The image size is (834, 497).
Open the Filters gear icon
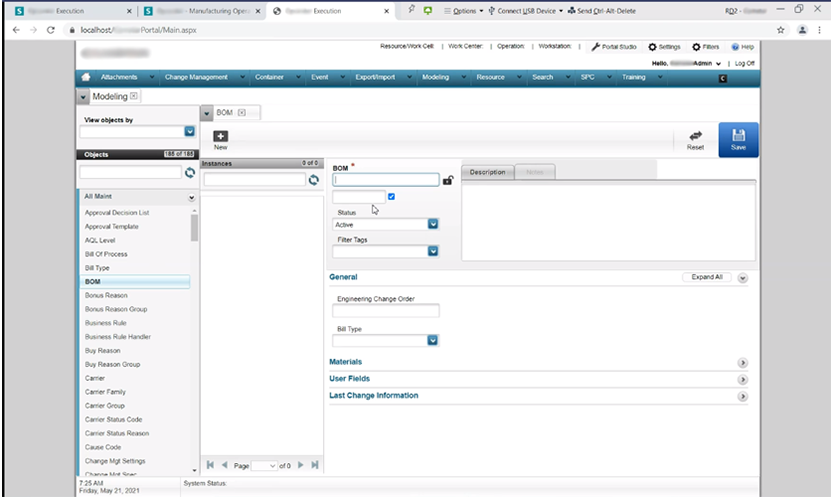point(696,47)
